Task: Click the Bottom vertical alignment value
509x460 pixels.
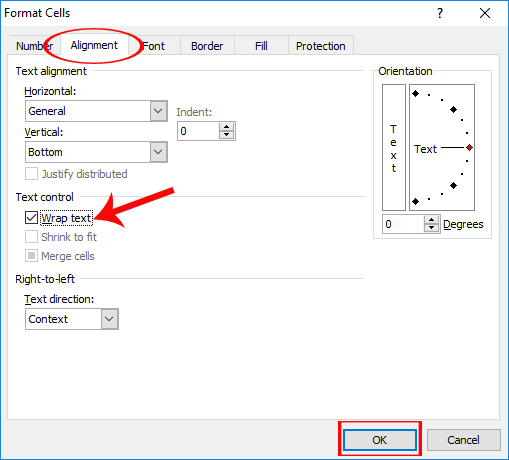Action: 45,152
